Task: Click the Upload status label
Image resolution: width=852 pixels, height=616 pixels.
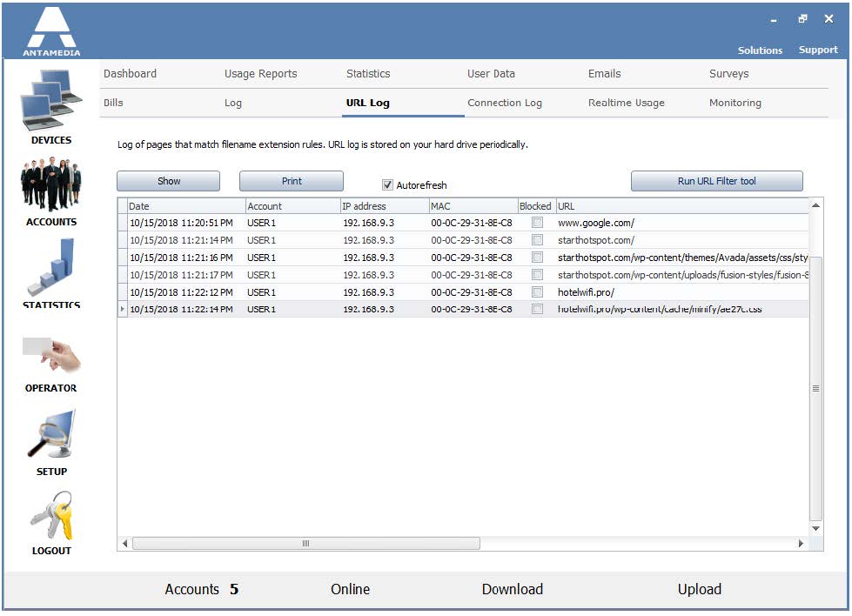Action: [700, 589]
